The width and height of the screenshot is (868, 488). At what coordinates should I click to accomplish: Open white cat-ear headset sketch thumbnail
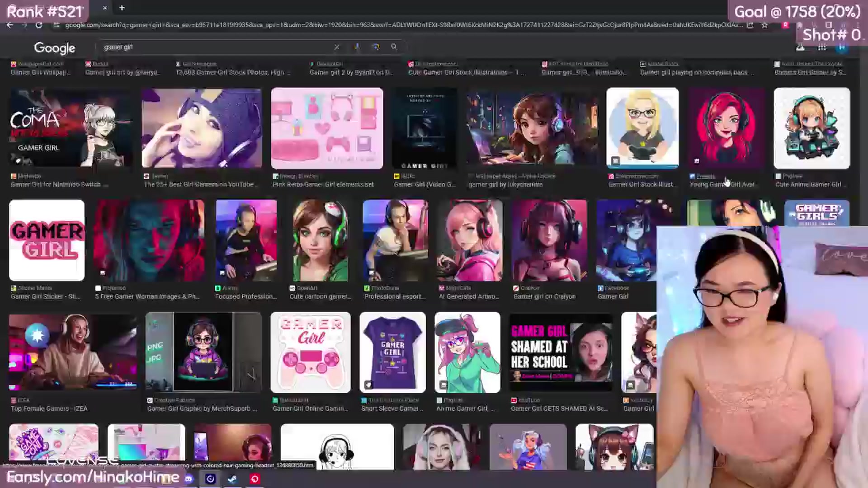337,446
